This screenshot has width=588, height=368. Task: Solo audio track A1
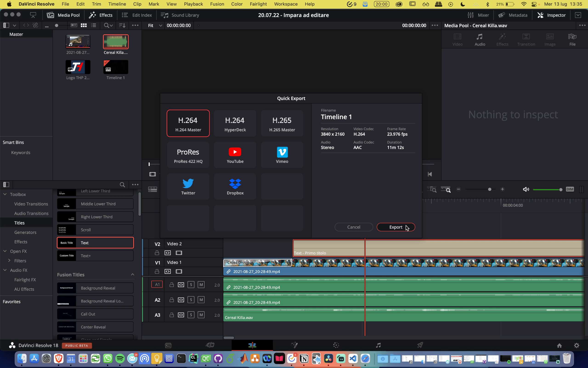pyautogui.click(x=191, y=285)
